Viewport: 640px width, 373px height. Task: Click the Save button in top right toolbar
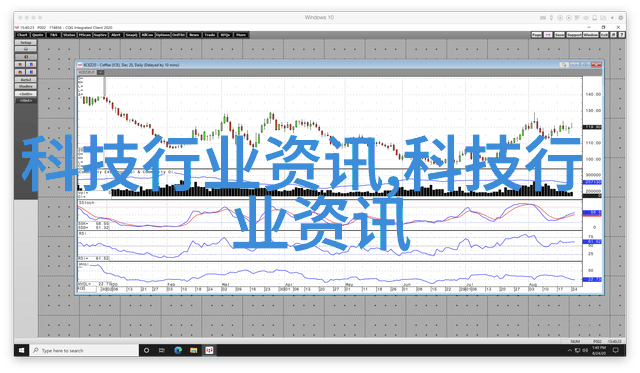[x=559, y=35]
